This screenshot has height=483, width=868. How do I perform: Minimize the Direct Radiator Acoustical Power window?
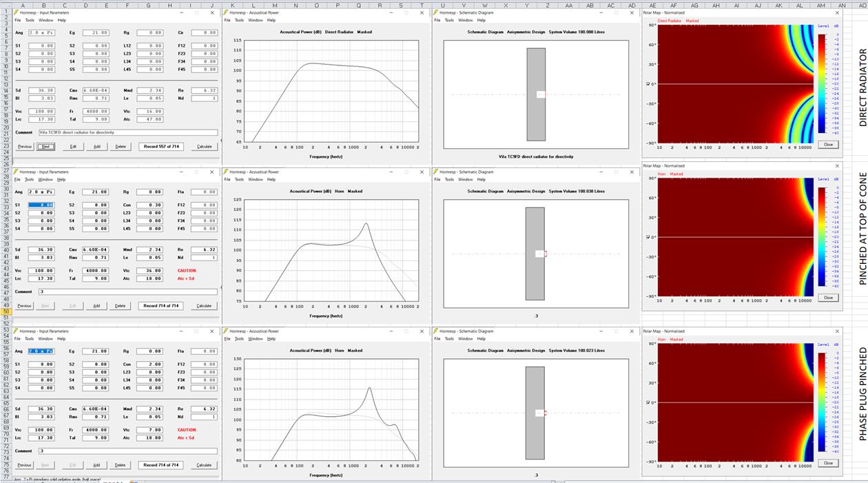coord(393,12)
